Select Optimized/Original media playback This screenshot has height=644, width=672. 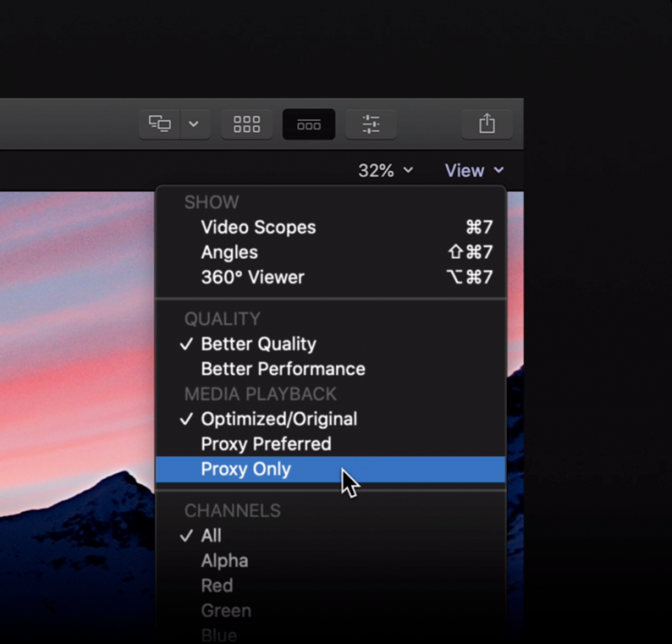click(279, 419)
